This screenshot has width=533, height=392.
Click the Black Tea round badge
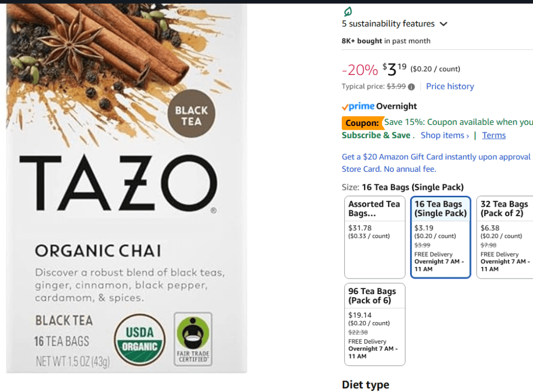(191, 113)
